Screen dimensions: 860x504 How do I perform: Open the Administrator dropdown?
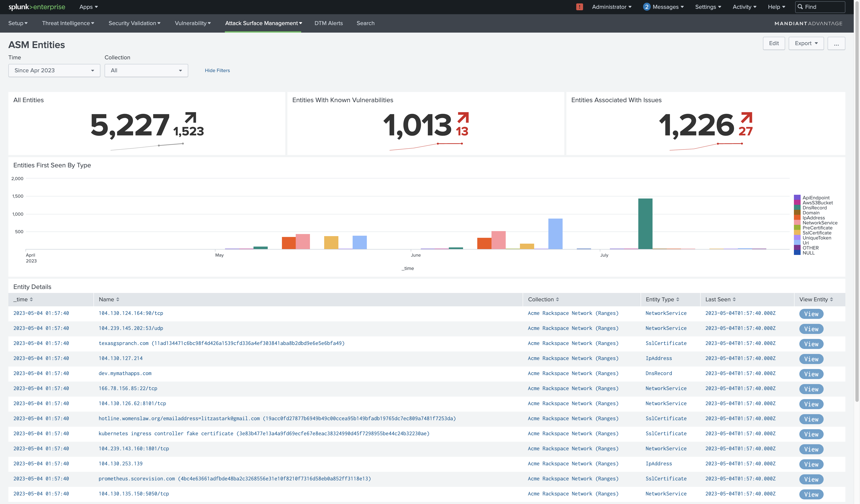pos(612,7)
